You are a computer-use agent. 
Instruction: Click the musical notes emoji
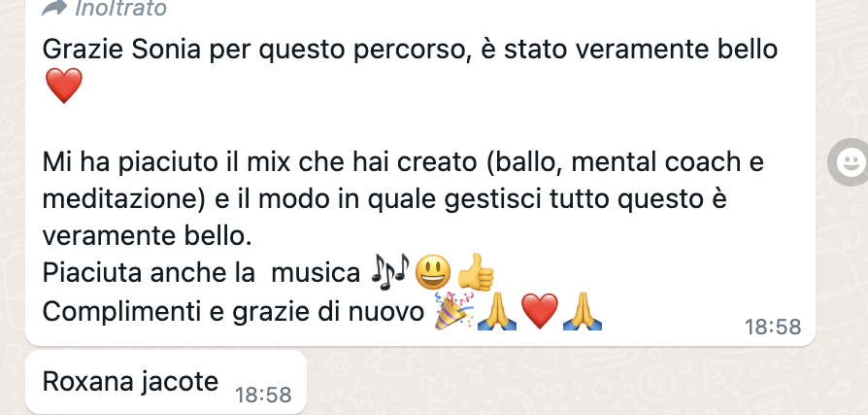pos(390,271)
